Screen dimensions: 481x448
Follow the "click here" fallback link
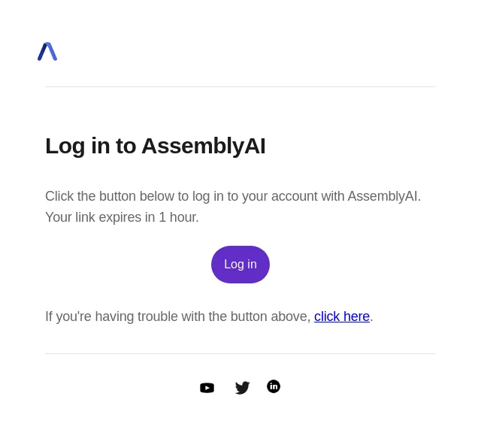tap(342, 316)
